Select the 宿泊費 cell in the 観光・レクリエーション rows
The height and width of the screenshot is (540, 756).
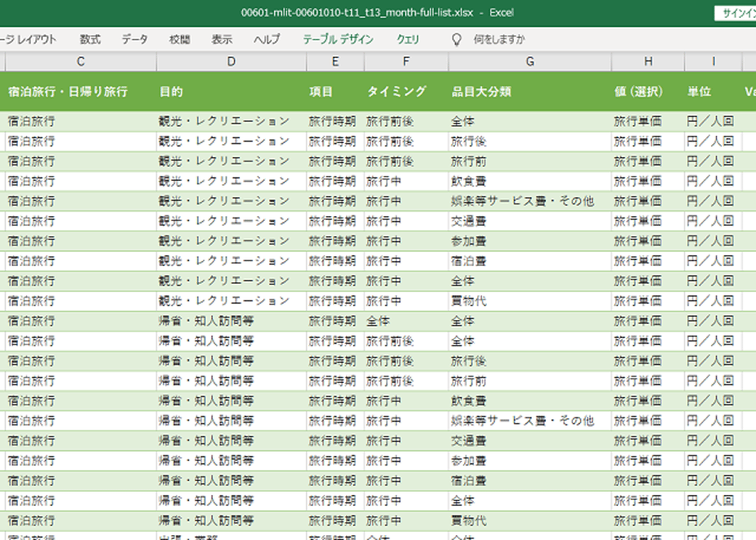pyautogui.click(x=530, y=261)
